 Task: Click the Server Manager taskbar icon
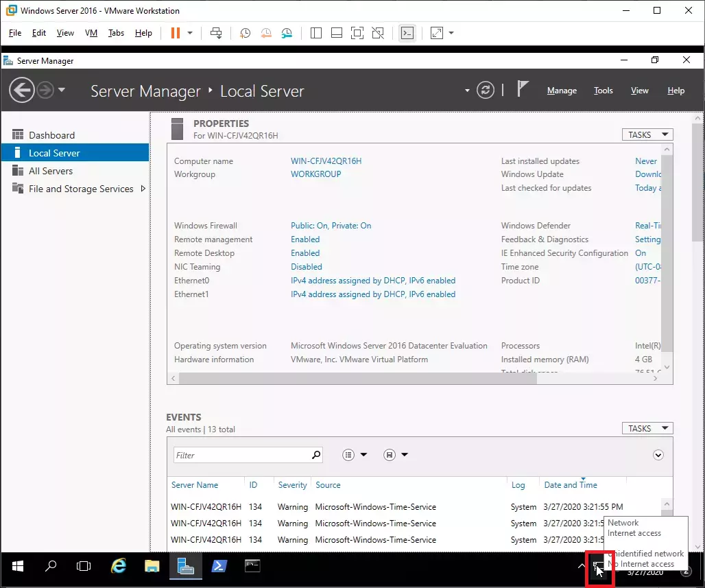[x=186, y=566]
